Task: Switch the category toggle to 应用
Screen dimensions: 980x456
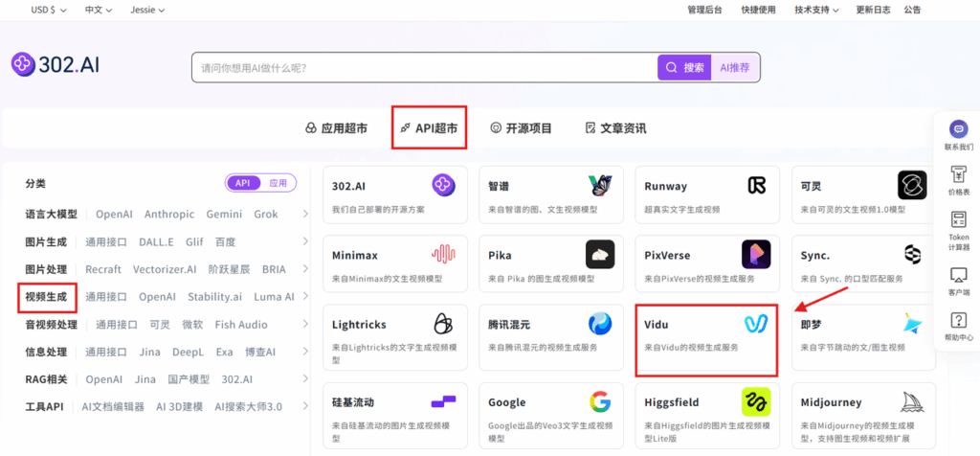Action: click(x=278, y=183)
